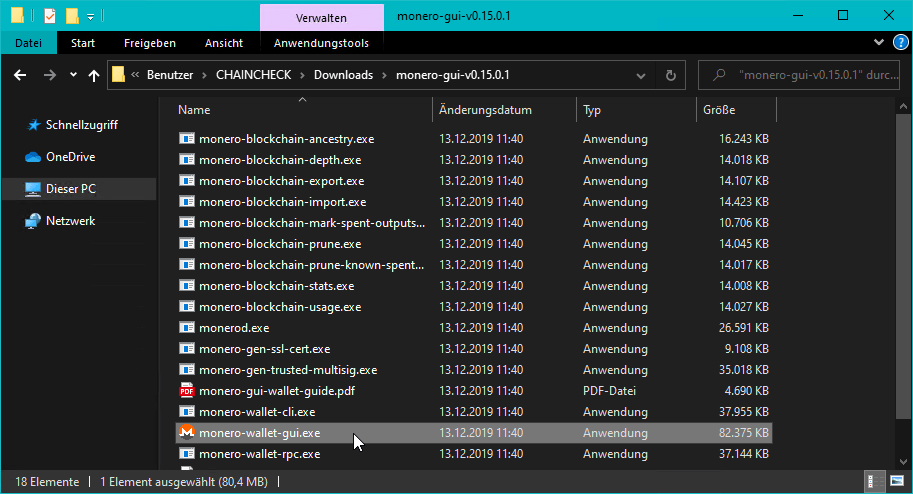This screenshot has width=913, height=494.
Task: Show hidden breadcrumb path with double chevron
Action: (x=135, y=75)
